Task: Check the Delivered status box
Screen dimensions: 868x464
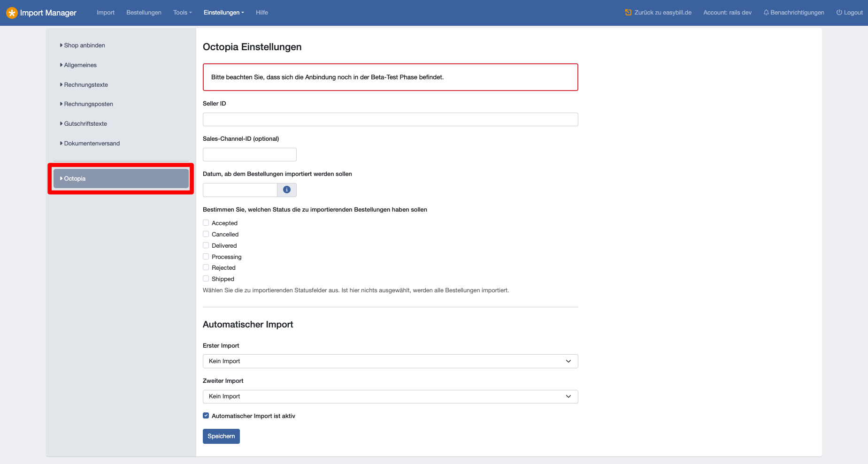Action: [x=206, y=245]
